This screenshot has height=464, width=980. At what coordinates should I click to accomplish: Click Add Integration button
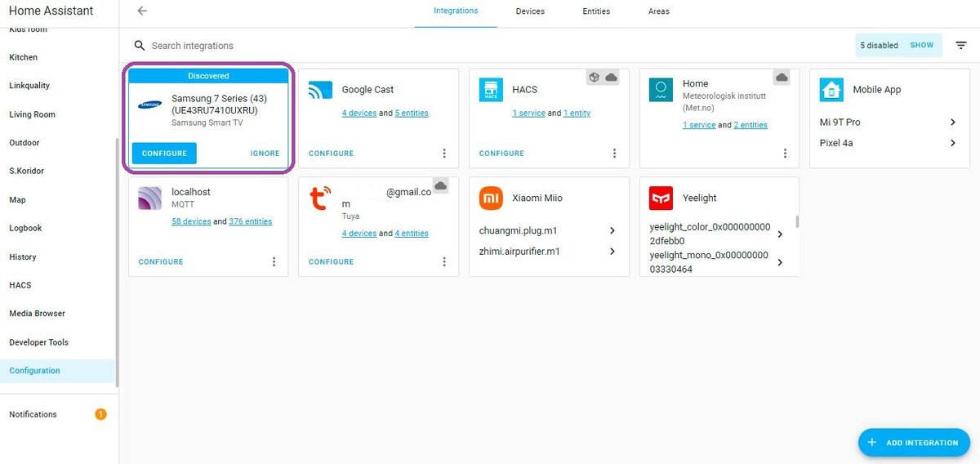point(914,443)
